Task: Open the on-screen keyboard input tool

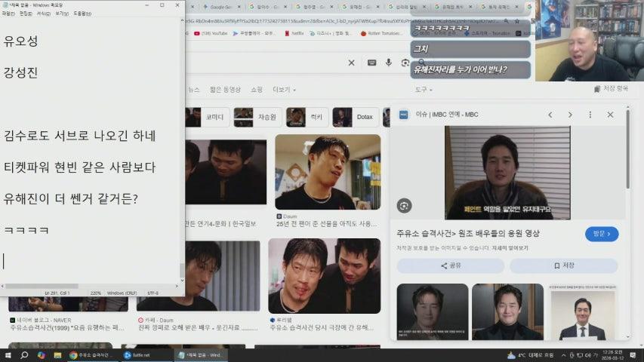Action: (372, 63)
